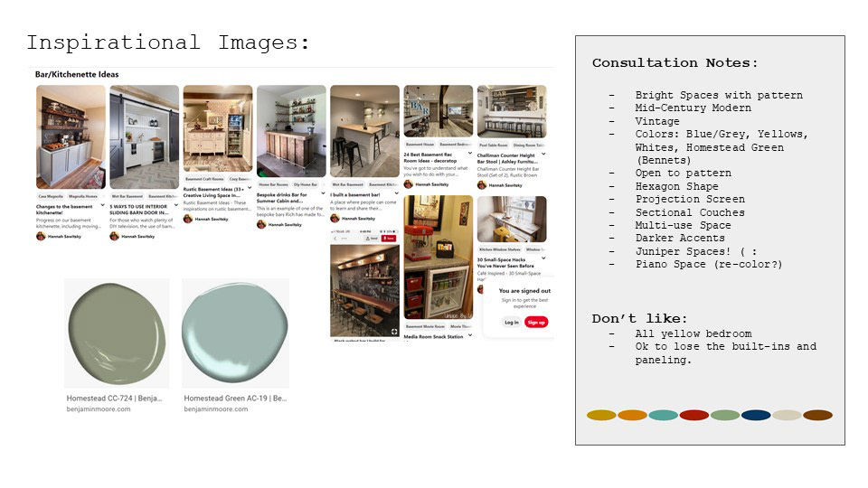Image resolution: width=868 pixels, height=488 pixels.
Task: Click Hannah Sawitsky avatar under kitchenette pin
Action: pos(41,236)
